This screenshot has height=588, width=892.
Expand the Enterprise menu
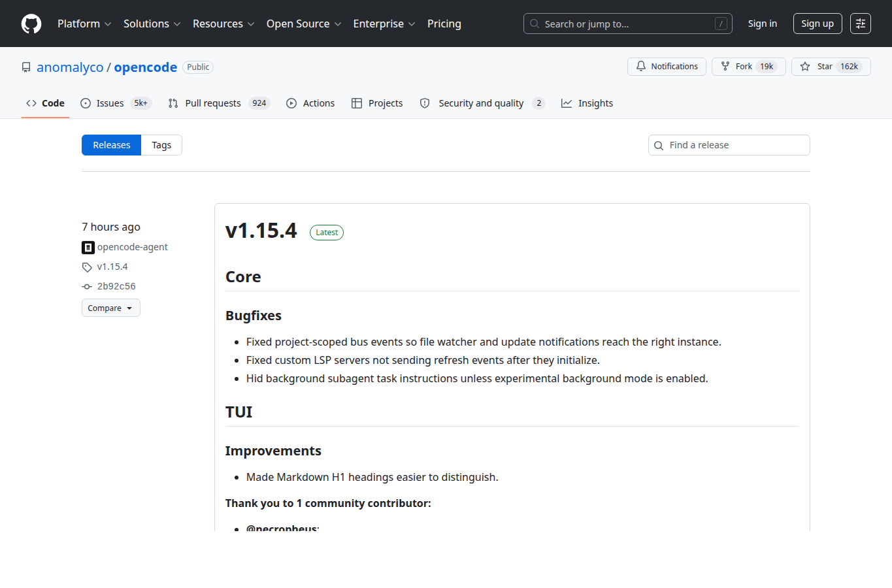(384, 24)
